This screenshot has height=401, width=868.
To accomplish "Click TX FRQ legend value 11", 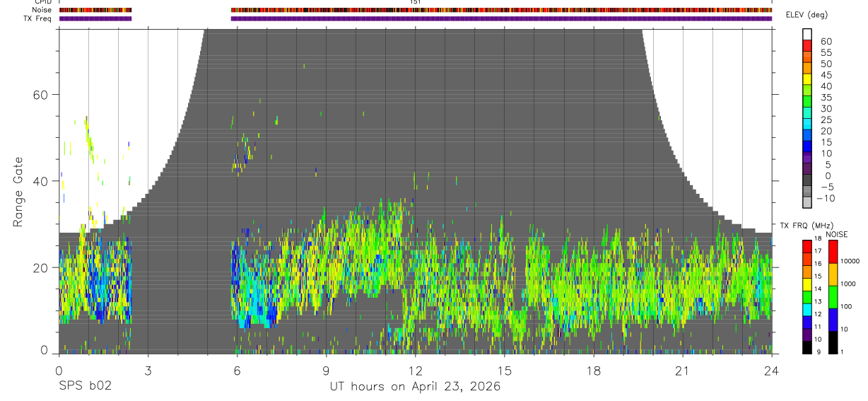I will [818, 327].
